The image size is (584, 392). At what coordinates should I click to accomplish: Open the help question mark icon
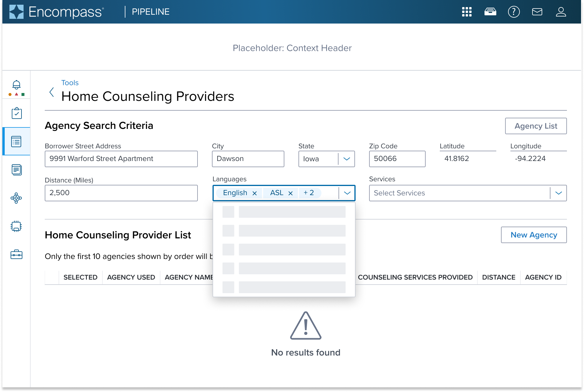(514, 12)
